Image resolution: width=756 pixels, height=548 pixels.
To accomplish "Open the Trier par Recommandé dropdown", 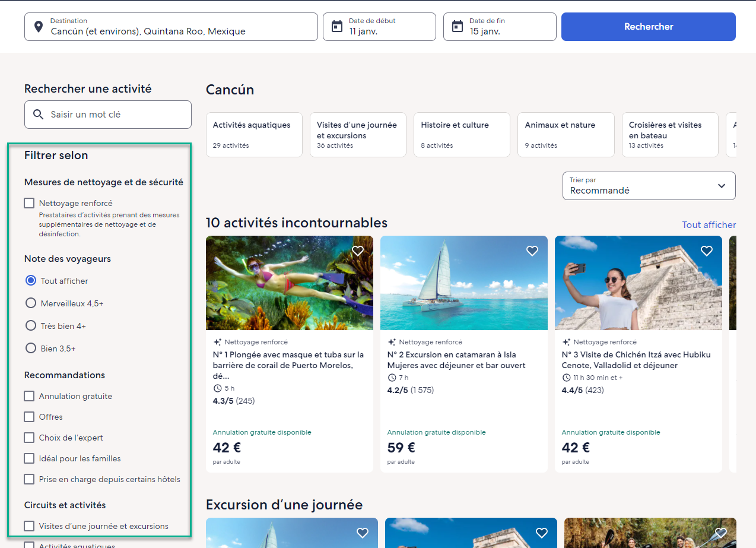I will coord(649,186).
